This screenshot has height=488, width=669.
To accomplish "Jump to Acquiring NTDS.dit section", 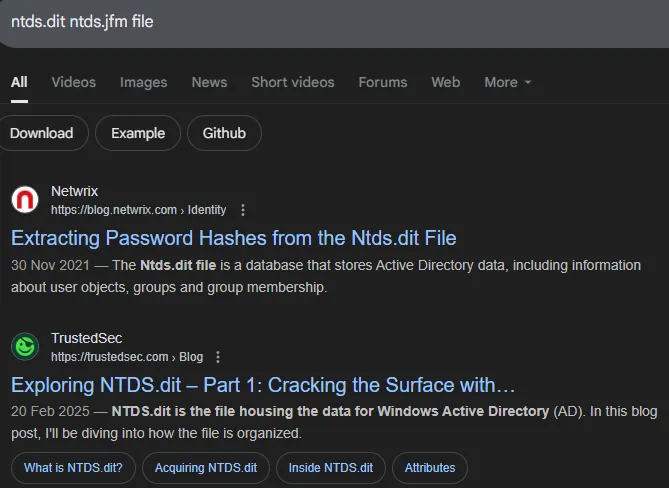I will point(206,468).
